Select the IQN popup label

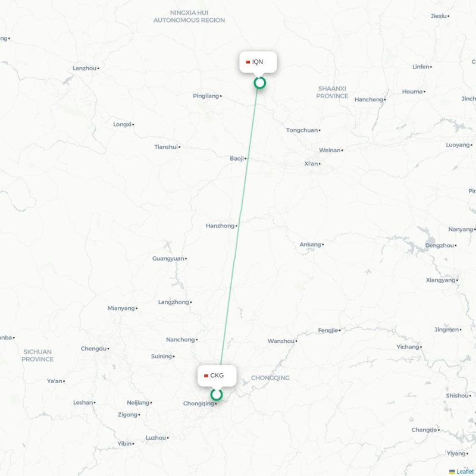(258, 62)
